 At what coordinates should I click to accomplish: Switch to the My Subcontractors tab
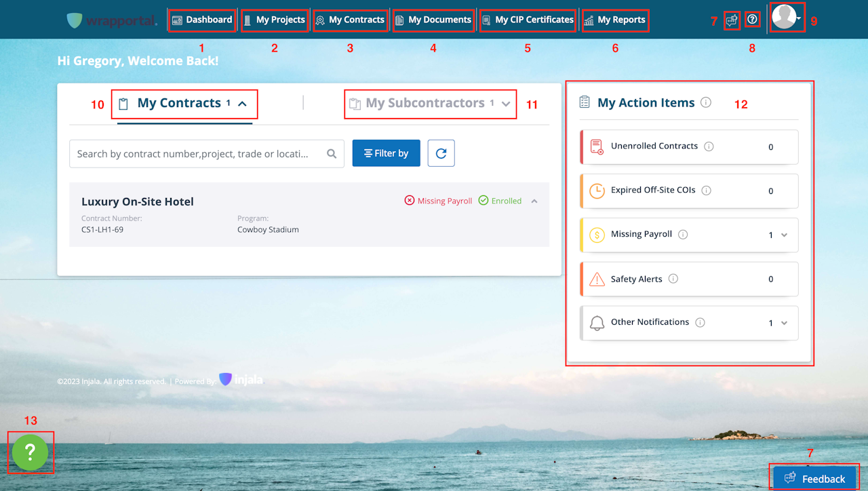(430, 104)
